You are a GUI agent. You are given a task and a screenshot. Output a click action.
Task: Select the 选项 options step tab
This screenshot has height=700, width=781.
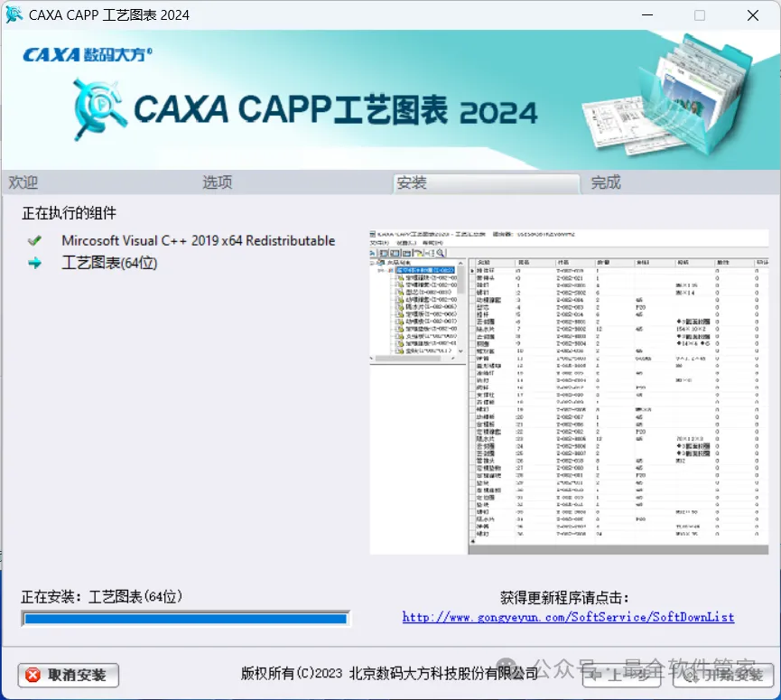tap(218, 182)
